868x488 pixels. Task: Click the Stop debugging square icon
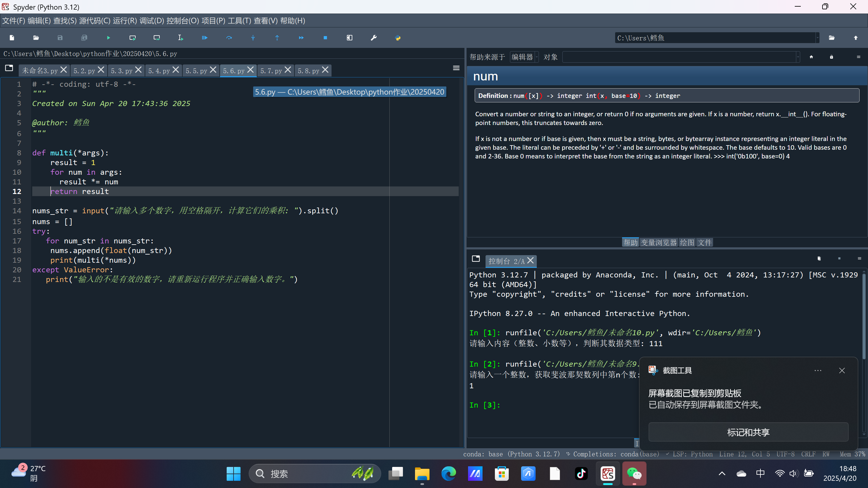325,38
